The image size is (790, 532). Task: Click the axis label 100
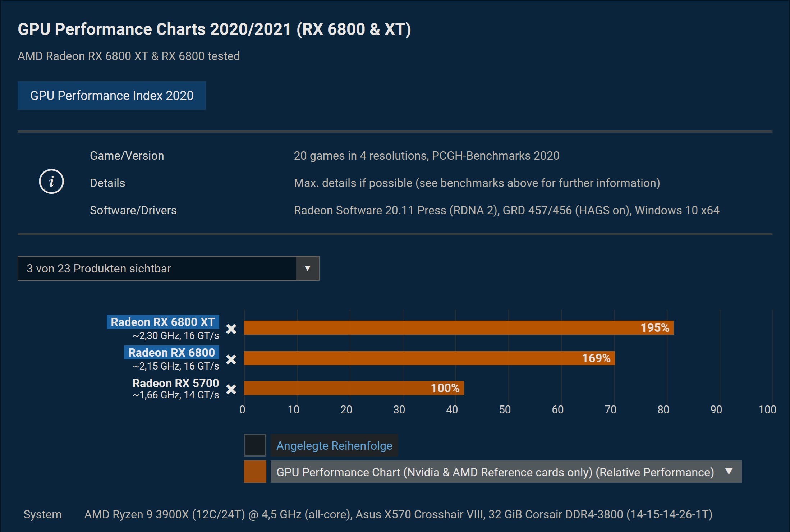coord(767,409)
